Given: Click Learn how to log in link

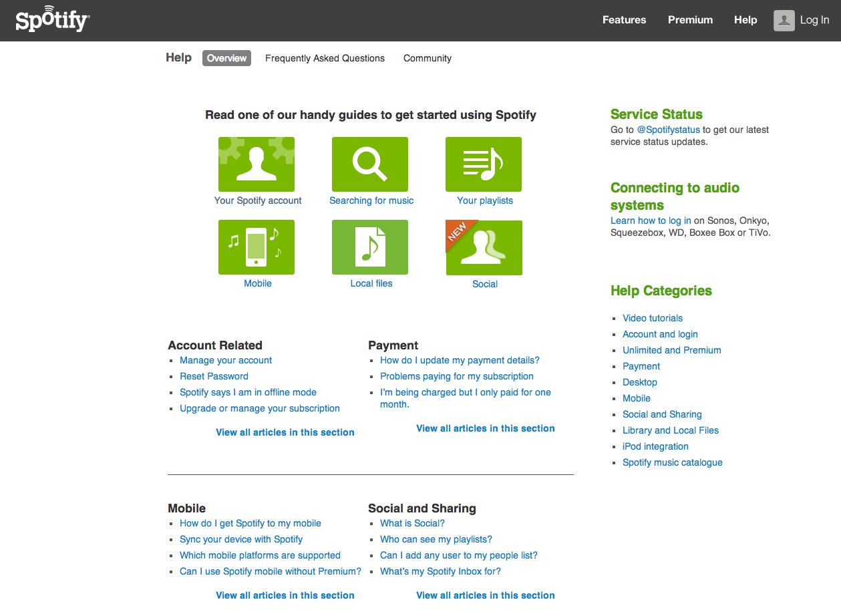Looking at the screenshot, I should coord(651,220).
